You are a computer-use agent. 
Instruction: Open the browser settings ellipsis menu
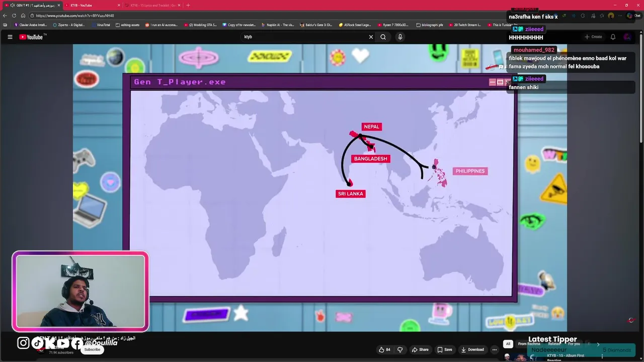click(620, 16)
